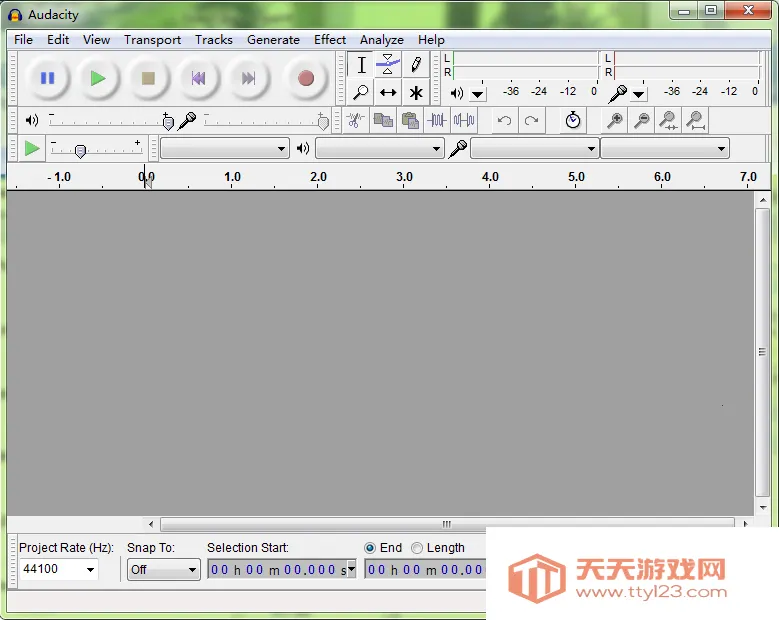The width and height of the screenshot is (779, 620).
Task: Click the Paste clipboard icon
Action: (x=410, y=120)
